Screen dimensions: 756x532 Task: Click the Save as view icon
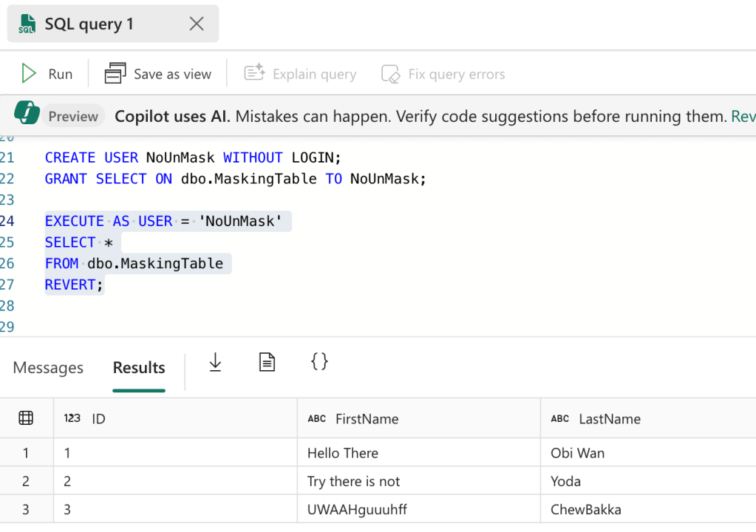click(x=115, y=74)
